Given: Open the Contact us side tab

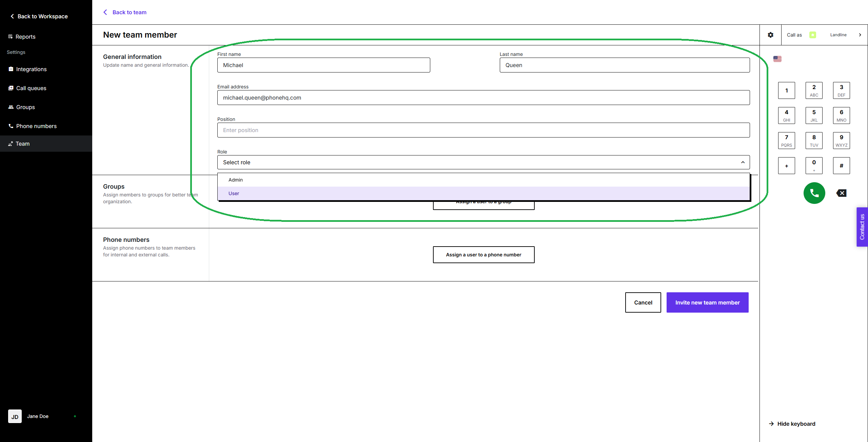Looking at the screenshot, I should point(862,227).
